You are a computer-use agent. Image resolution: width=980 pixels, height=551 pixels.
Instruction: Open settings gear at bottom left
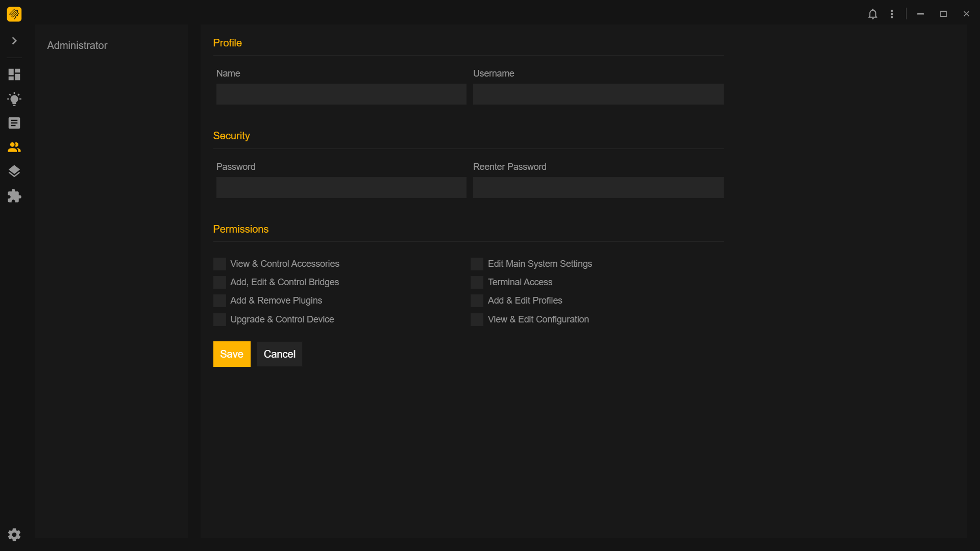[x=14, y=534]
